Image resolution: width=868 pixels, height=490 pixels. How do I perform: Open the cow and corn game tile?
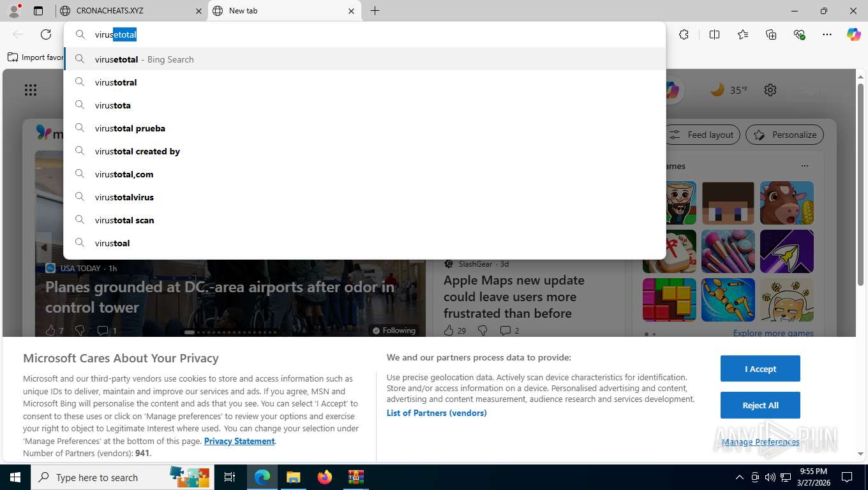click(x=787, y=203)
